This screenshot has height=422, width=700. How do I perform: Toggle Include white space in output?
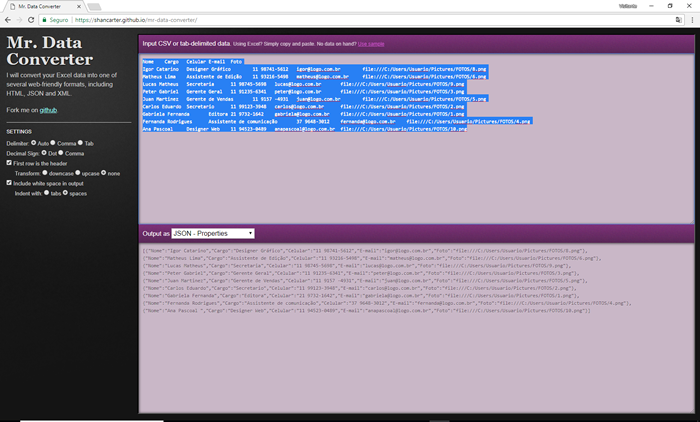[9, 183]
